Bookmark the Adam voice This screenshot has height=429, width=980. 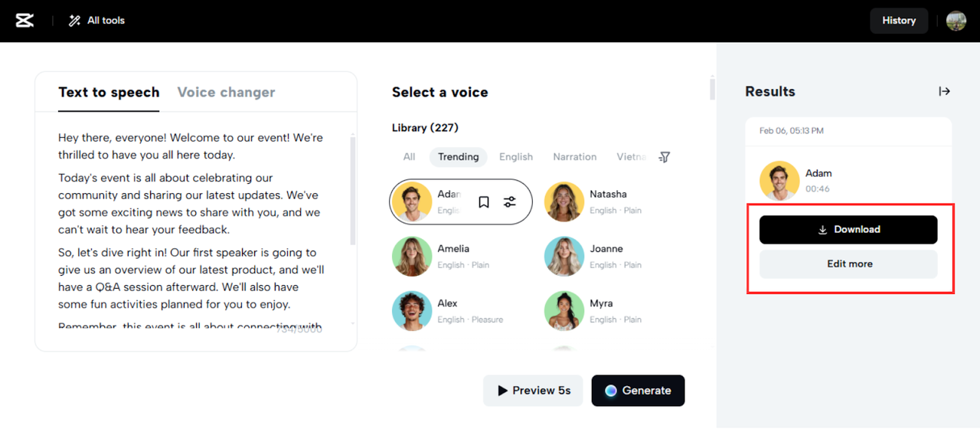coord(484,202)
